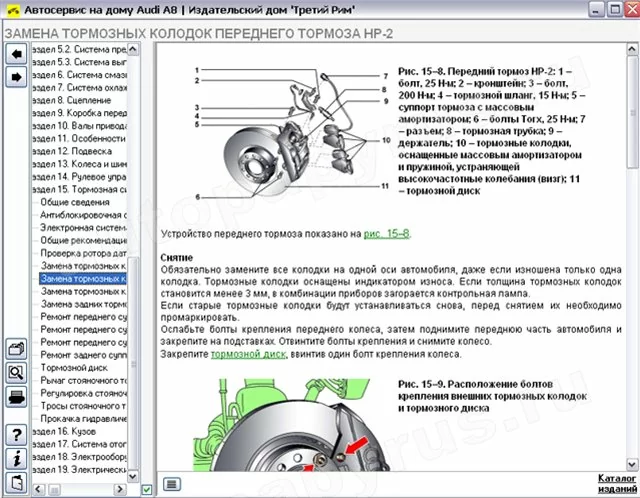The height and width of the screenshot is (498, 640).
Task: Open section '...здел 8. Сцепление'
Action: [72, 100]
